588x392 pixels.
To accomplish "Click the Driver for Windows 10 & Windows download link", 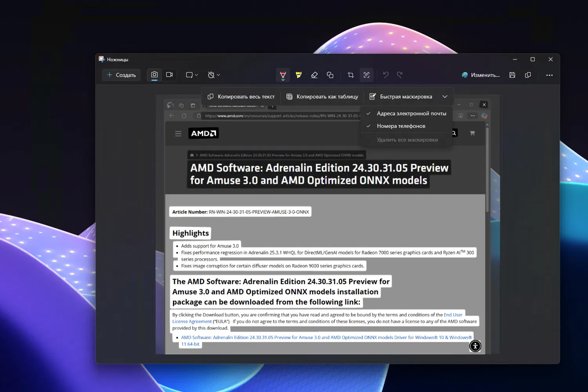I will point(326,341).
